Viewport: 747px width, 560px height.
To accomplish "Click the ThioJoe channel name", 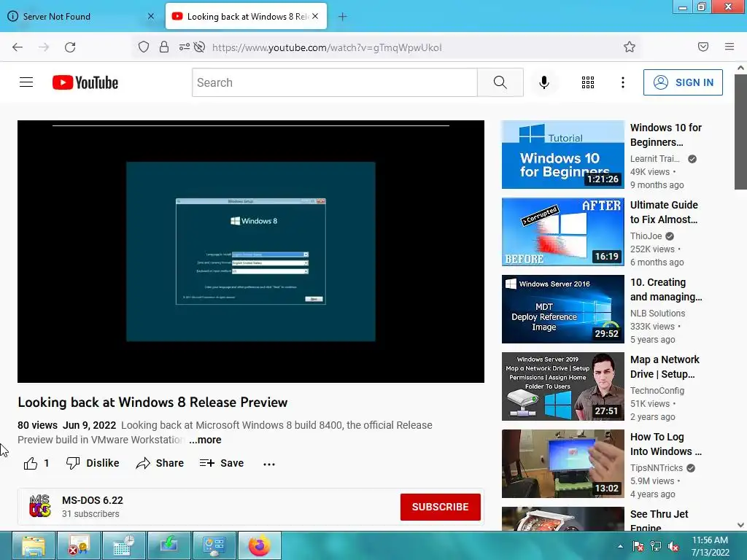I will click(x=646, y=236).
